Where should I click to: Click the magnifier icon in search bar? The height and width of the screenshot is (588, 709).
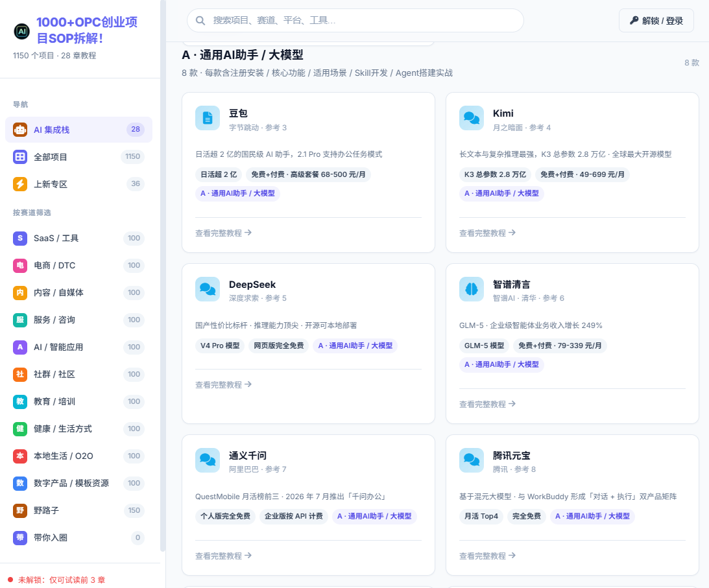tap(200, 20)
